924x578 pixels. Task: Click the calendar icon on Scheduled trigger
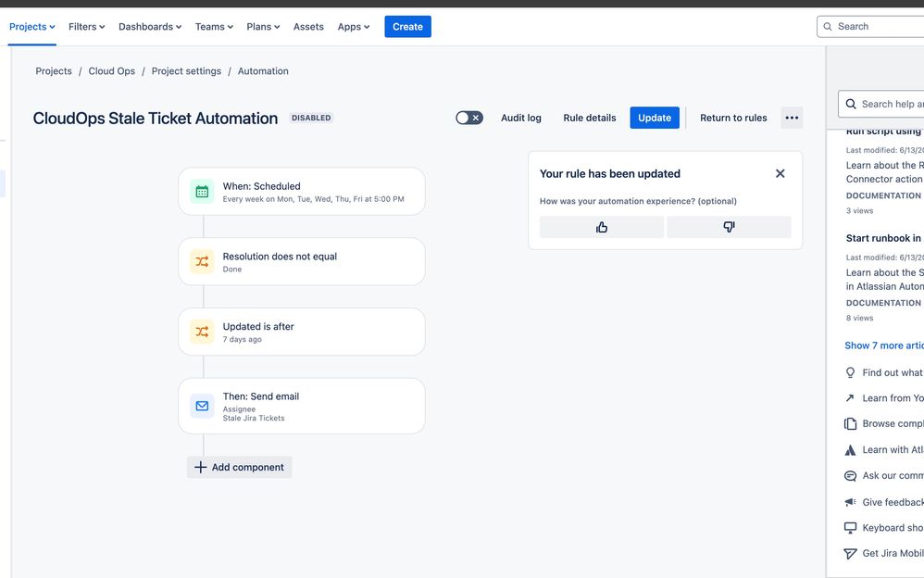[x=202, y=192]
